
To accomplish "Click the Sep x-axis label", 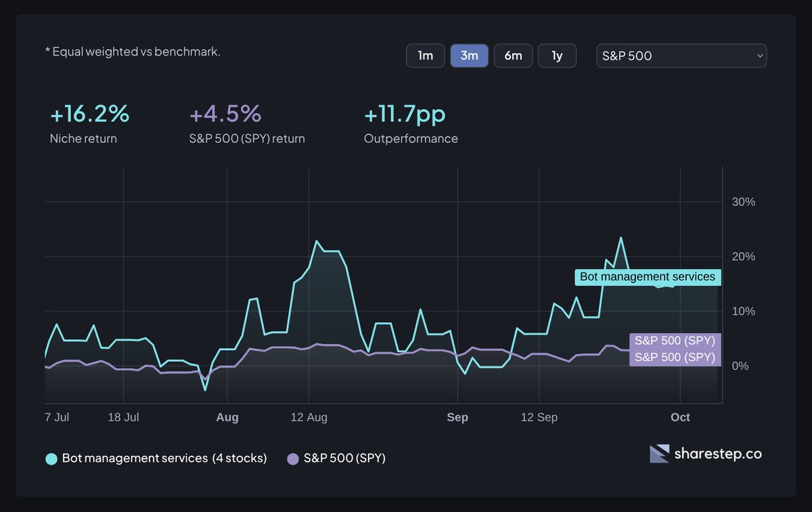I will (457, 417).
